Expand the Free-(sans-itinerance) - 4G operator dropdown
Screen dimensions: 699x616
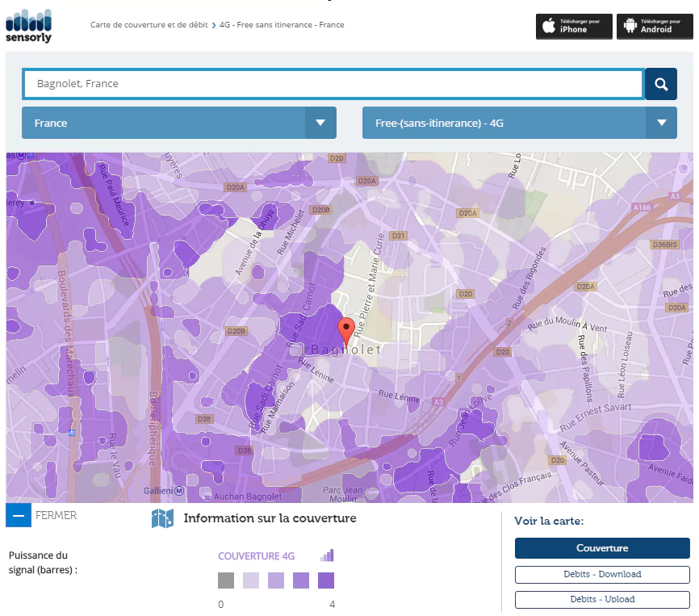519,124
